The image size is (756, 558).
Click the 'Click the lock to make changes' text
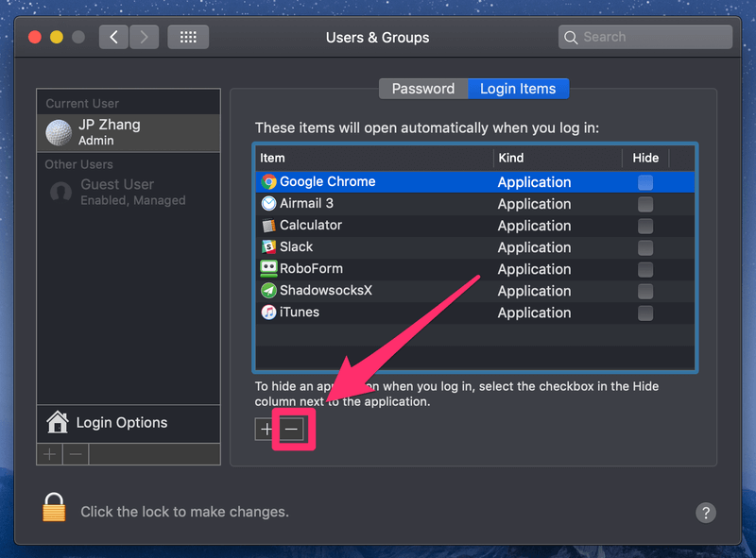pos(184,512)
